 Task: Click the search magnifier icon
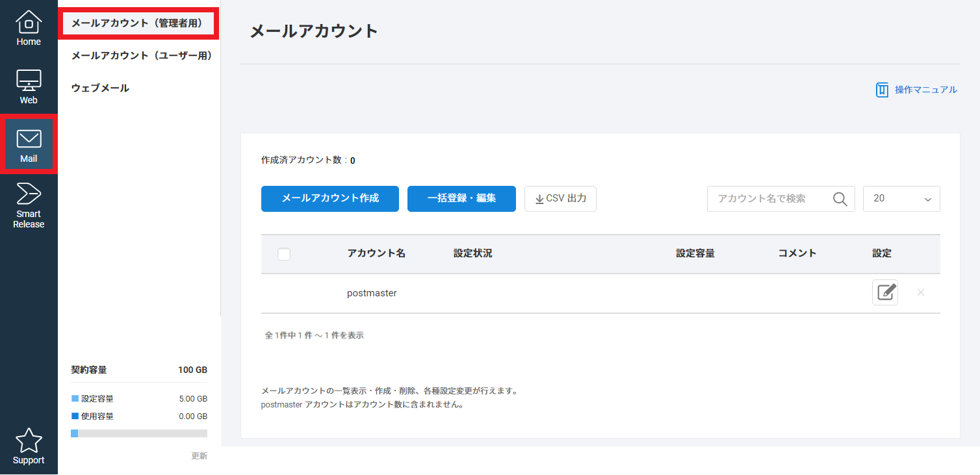pyautogui.click(x=840, y=199)
